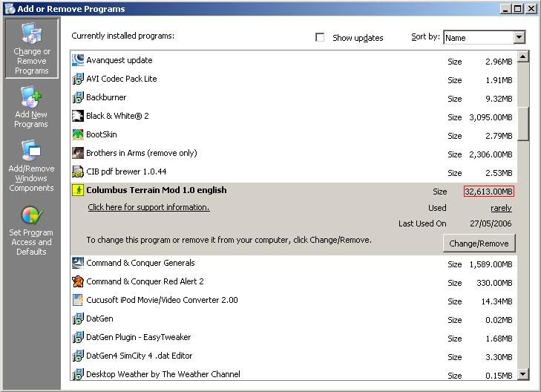Click the 27/05/2006 last used date
Screen dimensions: 541x392
tap(491, 223)
